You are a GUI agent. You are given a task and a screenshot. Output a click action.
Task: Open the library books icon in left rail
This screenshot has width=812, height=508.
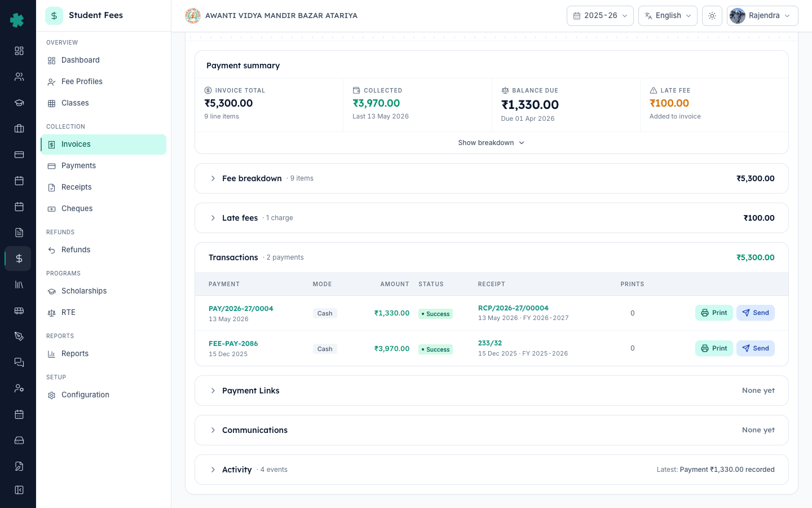click(19, 284)
